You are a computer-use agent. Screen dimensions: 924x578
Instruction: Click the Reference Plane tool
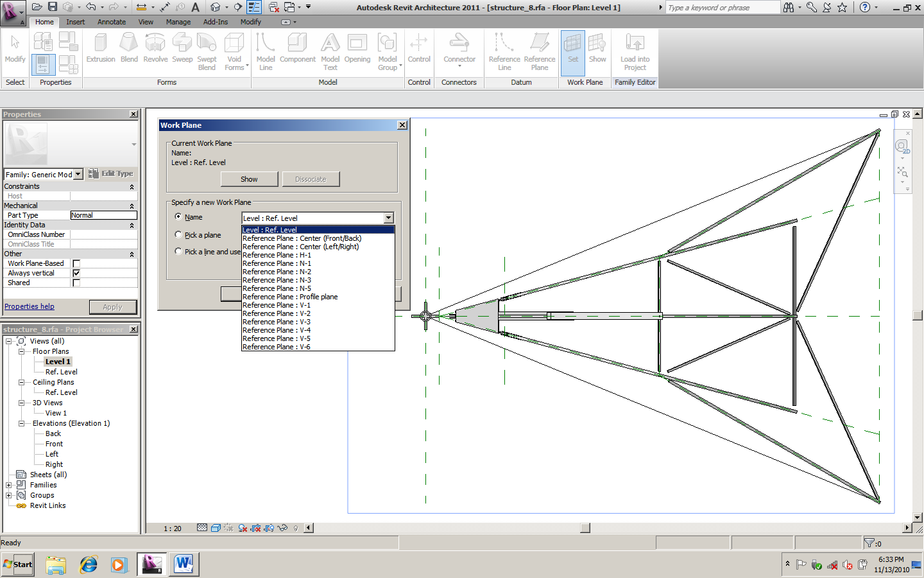coord(540,51)
